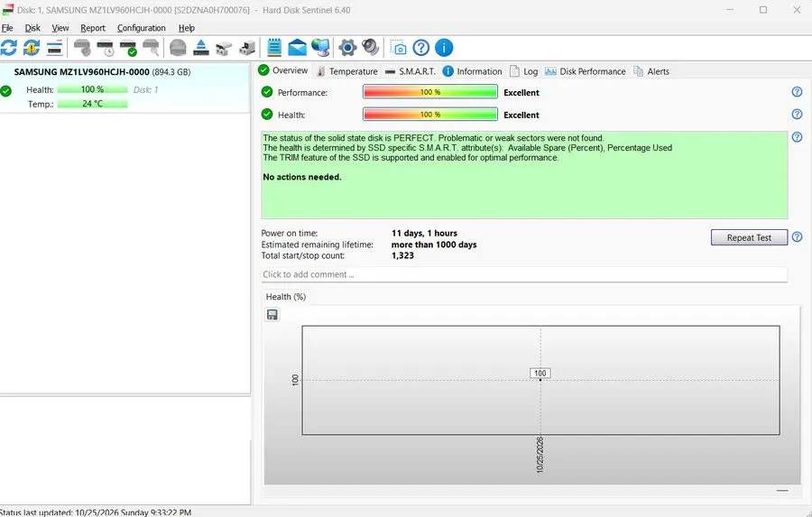
Task: Click the comment field 'Click to add comment'
Action: click(524, 274)
